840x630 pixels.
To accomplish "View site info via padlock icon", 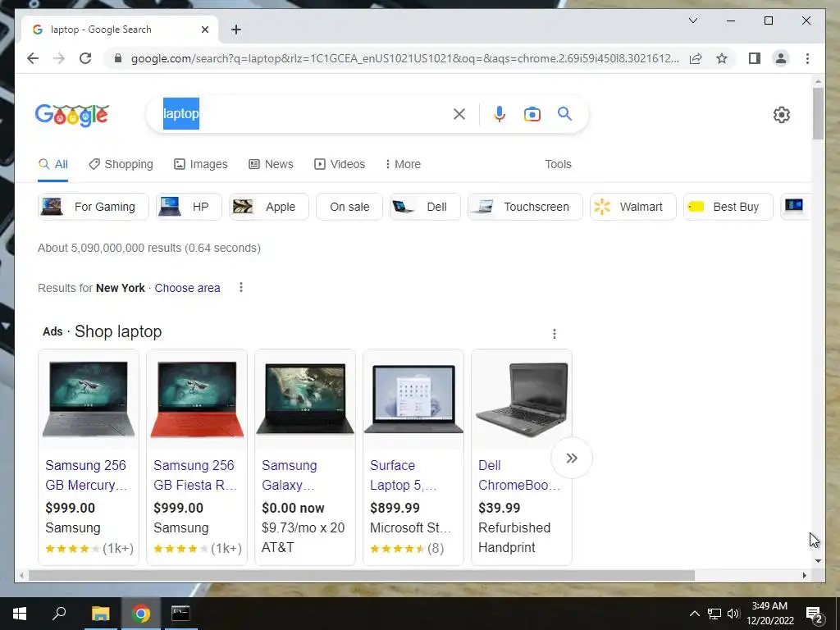I will coord(118,58).
